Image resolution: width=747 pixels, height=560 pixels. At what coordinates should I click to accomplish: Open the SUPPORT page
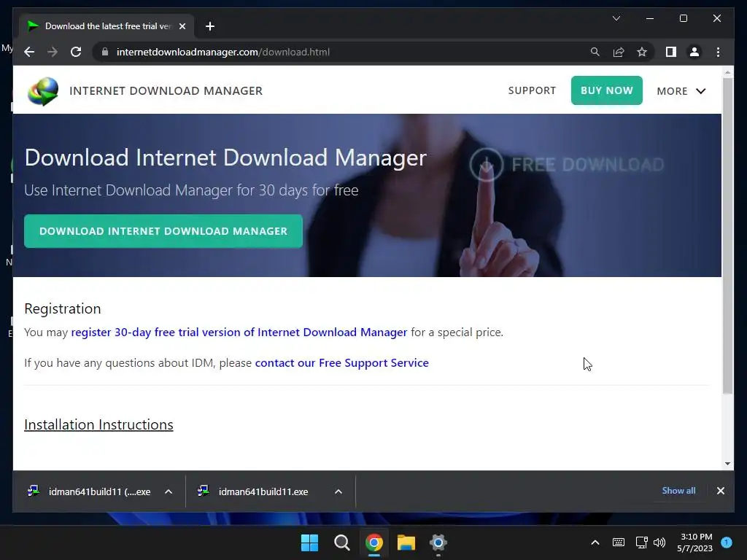point(532,90)
